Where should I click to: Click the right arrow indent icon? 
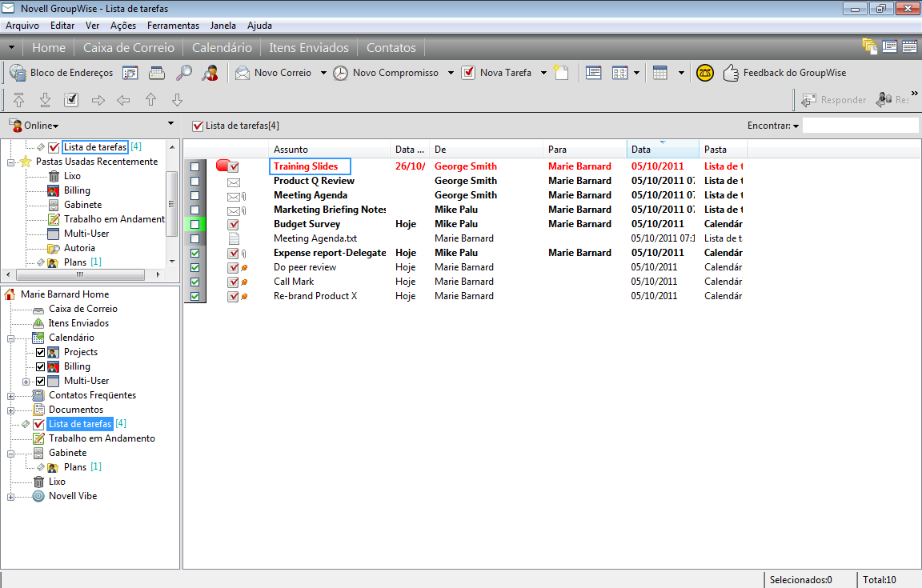(x=98, y=101)
